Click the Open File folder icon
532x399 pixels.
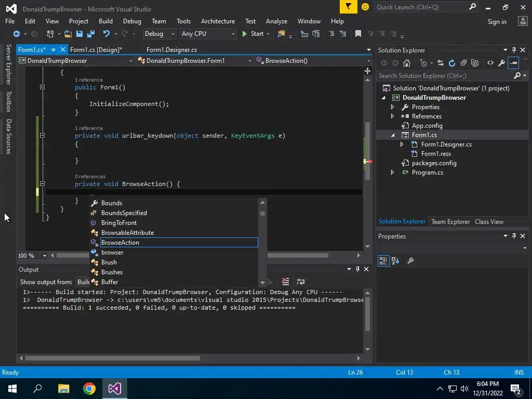[x=68, y=34]
